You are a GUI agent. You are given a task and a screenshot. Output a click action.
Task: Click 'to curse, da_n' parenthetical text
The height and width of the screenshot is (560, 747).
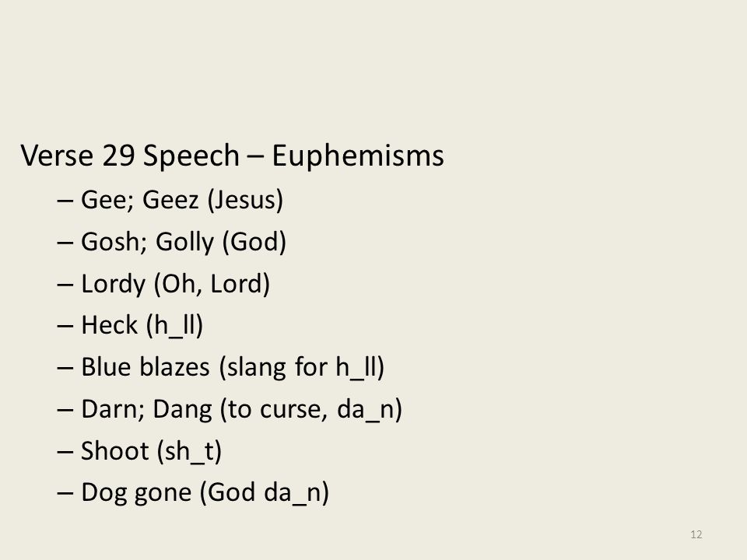tap(311, 409)
